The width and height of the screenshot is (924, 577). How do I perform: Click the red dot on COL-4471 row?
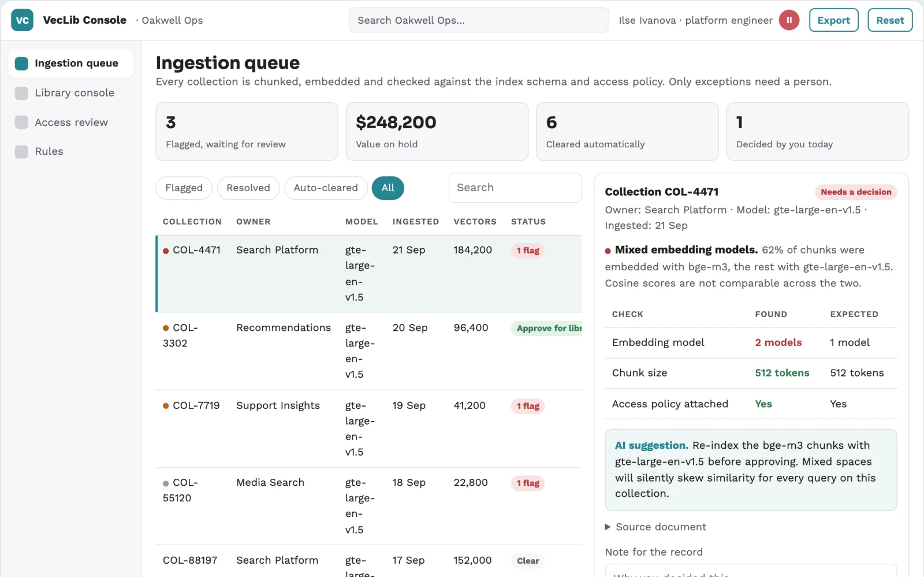166,251
